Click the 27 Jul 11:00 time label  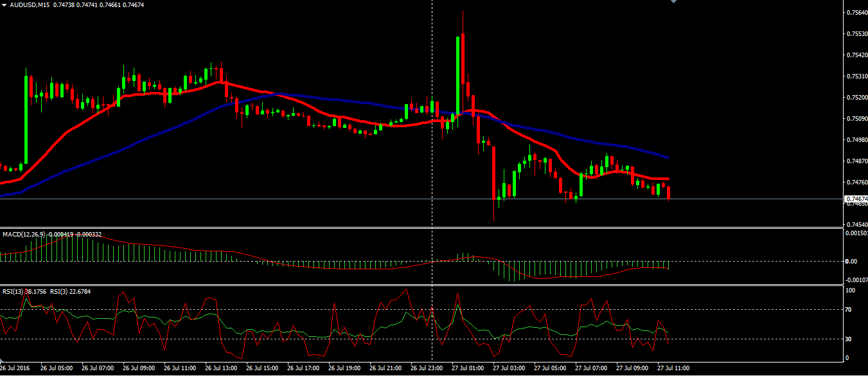coord(673,369)
